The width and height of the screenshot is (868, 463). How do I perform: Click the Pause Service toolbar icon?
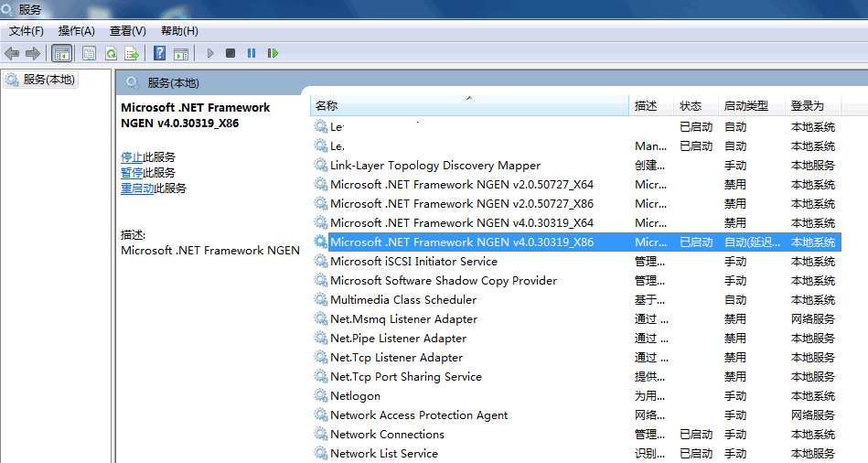coord(252,53)
